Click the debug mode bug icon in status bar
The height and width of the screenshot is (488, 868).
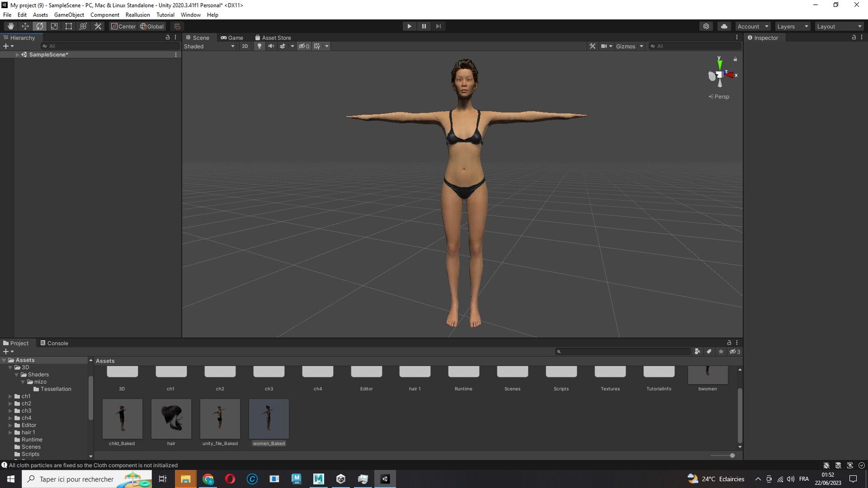pos(826,465)
